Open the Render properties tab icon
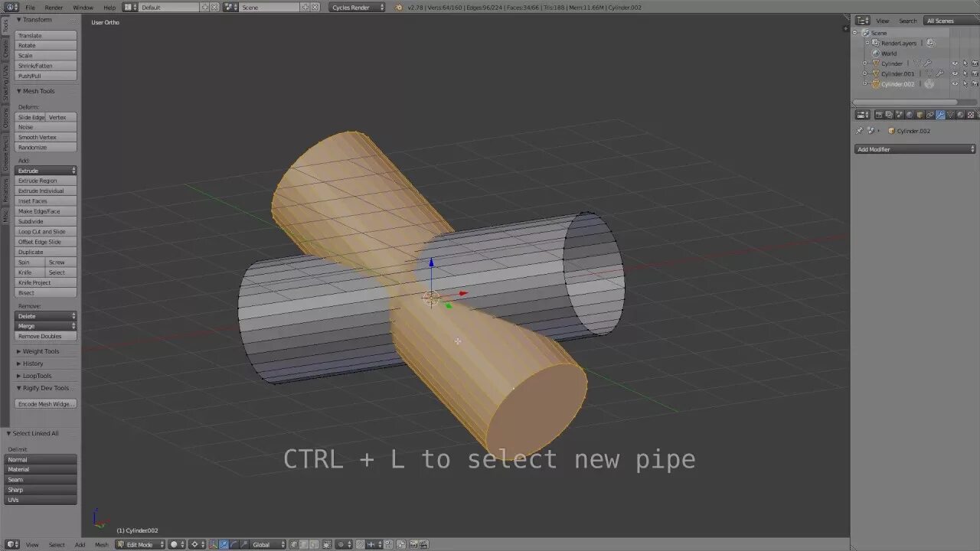Viewport: 980px width, 551px height. coord(879,115)
